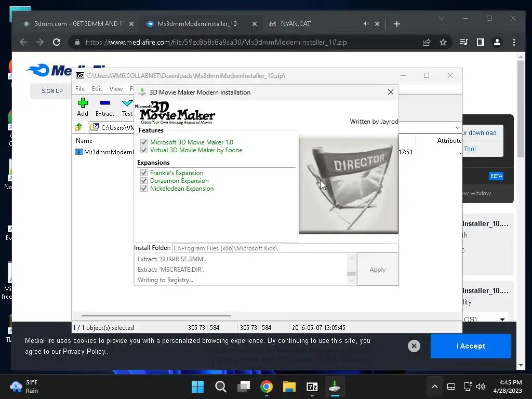Open the media control icon in Chrome toolbar
Image resolution: width=532 pixels, height=399 pixels.
463,42
